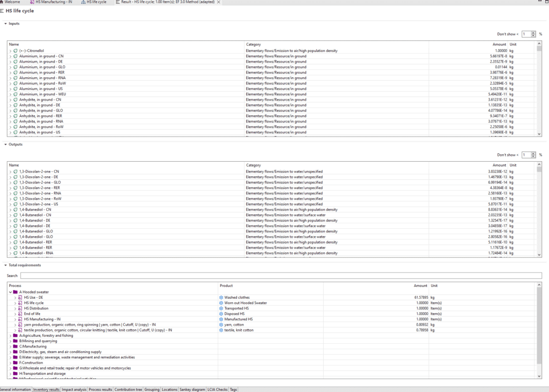Click the product icon next to Manufactured HS
549x392 pixels.
221,319
